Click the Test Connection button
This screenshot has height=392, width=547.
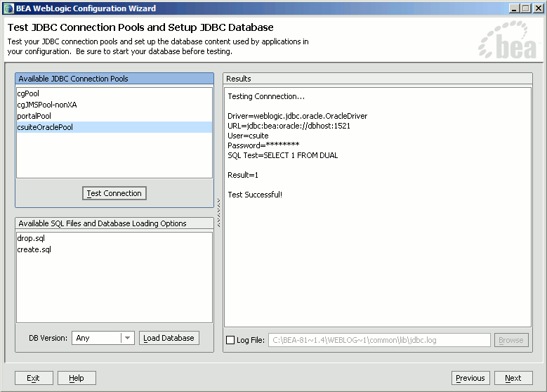pyautogui.click(x=114, y=193)
